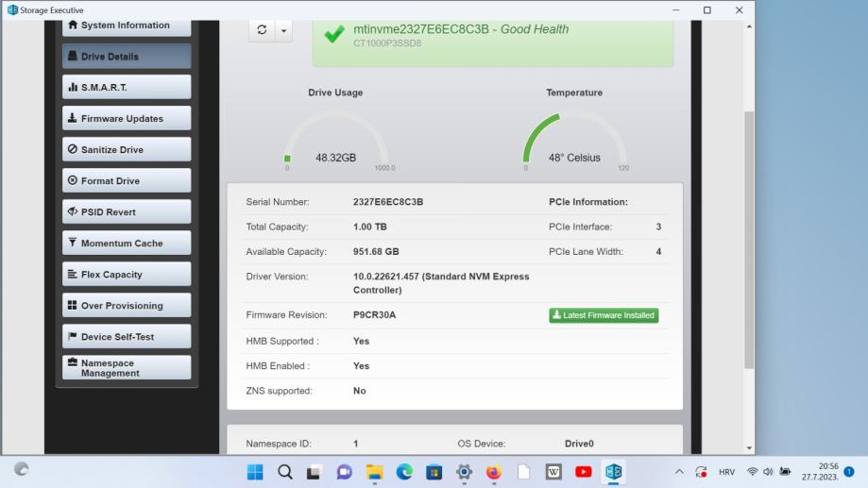Go to Firmware Updates
Screen dimensions: 868x488
click(x=127, y=118)
